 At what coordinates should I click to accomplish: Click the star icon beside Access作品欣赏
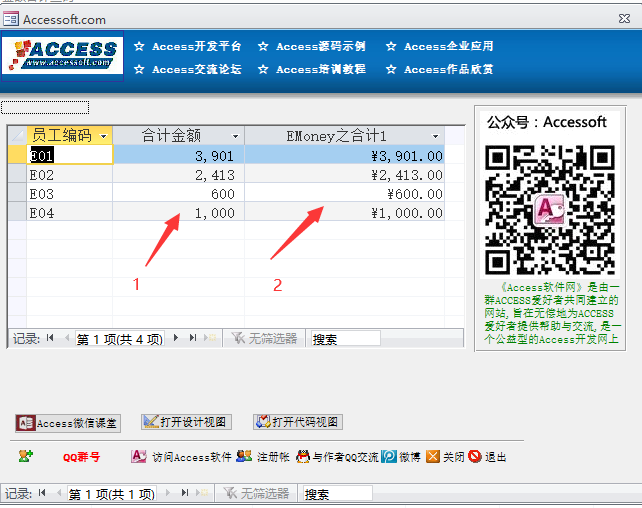[391, 69]
